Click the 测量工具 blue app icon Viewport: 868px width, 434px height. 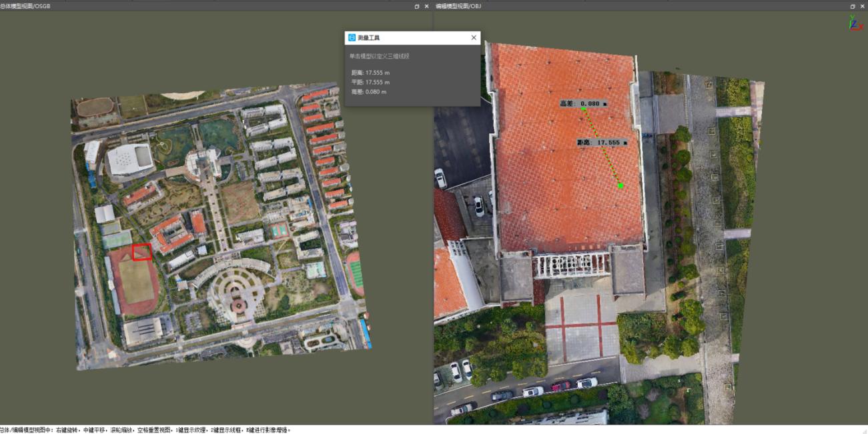pos(352,38)
